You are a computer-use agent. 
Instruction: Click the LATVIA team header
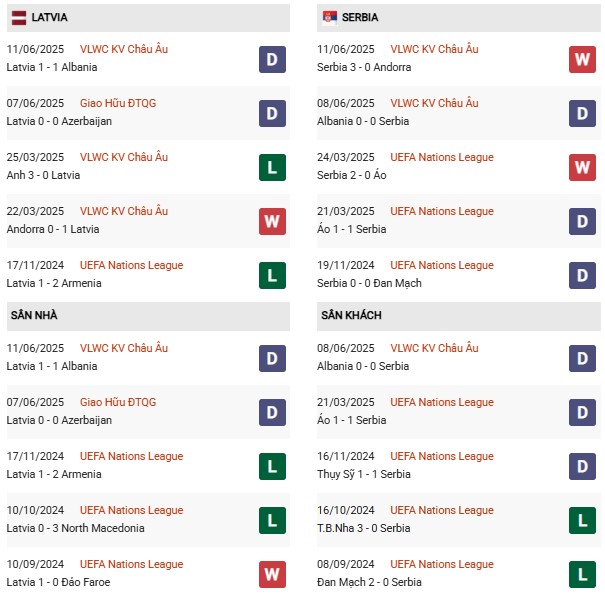(50, 17)
